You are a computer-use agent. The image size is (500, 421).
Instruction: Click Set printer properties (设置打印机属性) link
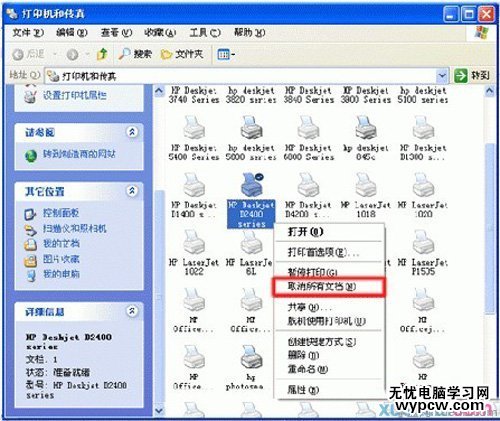[74, 96]
